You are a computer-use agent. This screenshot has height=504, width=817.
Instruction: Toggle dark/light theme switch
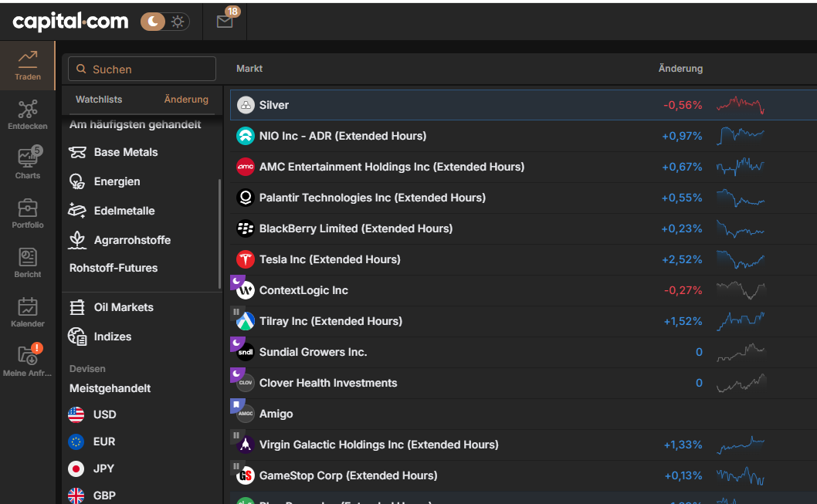[164, 22]
